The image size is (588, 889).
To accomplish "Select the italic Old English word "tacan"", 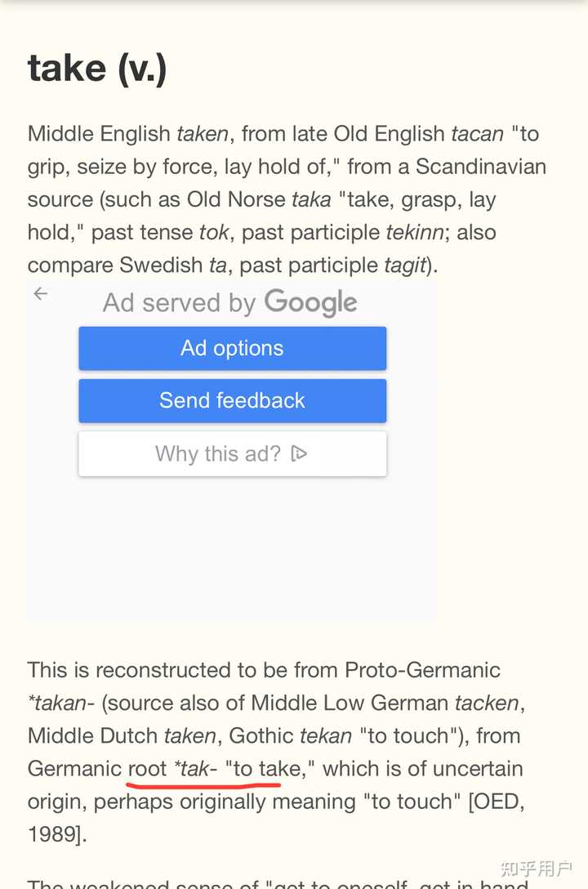I will coord(477,134).
